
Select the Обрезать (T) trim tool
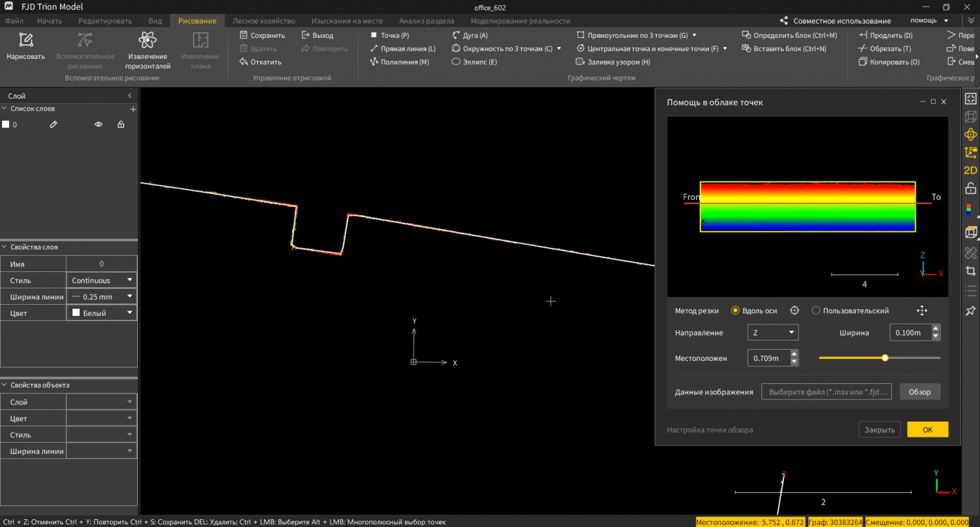[885, 48]
